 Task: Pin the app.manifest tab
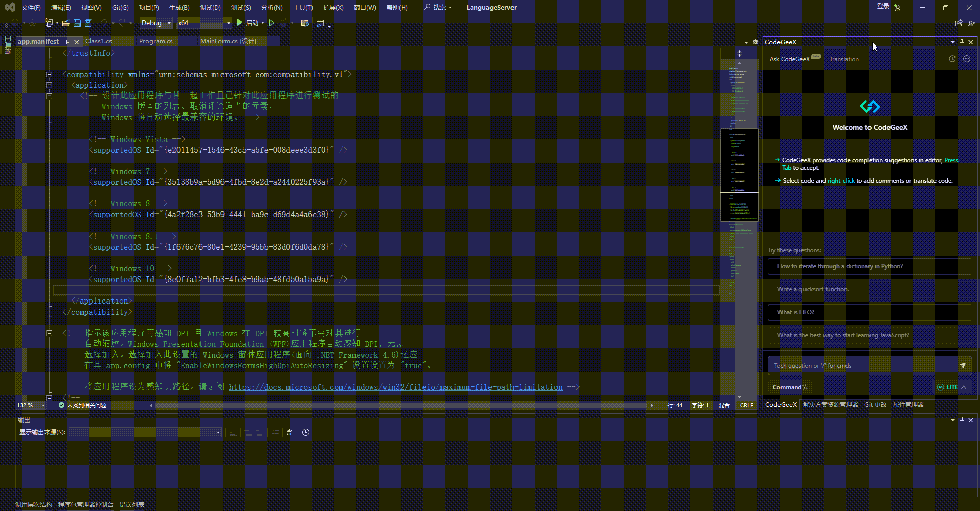(x=67, y=42)
